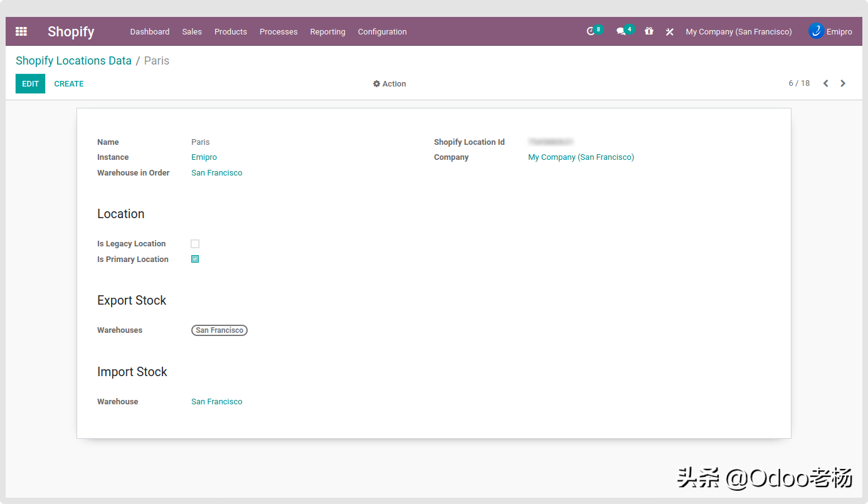Open the Import Stock Warehouse San Francisco link
The height and width of the screenshot is (504, 868).
216,402
